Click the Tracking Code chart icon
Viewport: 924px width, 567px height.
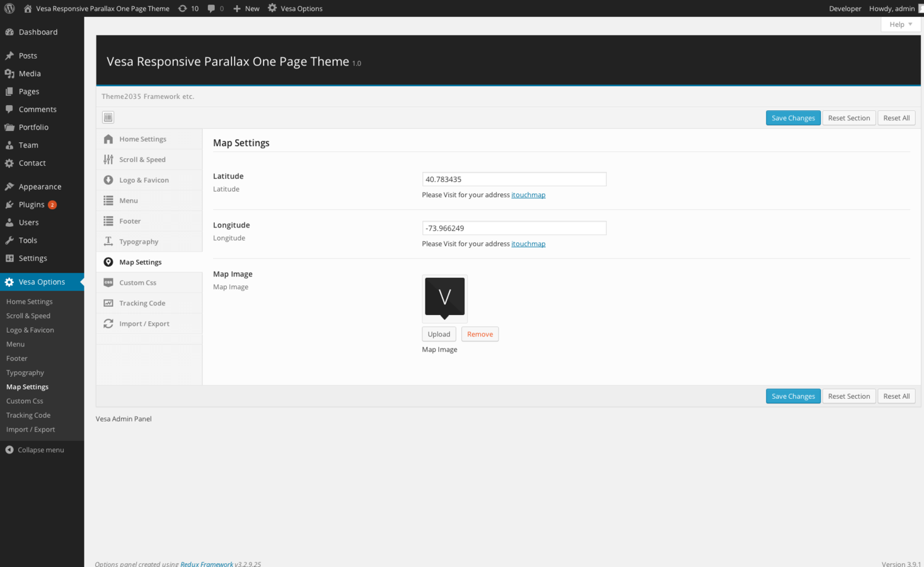(x=108, y=303)
